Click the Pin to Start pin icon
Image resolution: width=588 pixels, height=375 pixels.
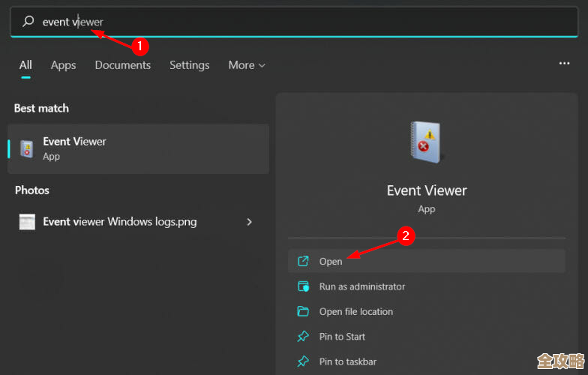[x=303, y=337]
